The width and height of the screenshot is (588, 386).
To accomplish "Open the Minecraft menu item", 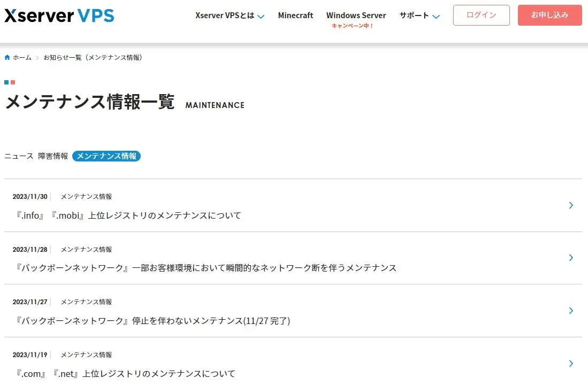I will (x=295, y=16).
